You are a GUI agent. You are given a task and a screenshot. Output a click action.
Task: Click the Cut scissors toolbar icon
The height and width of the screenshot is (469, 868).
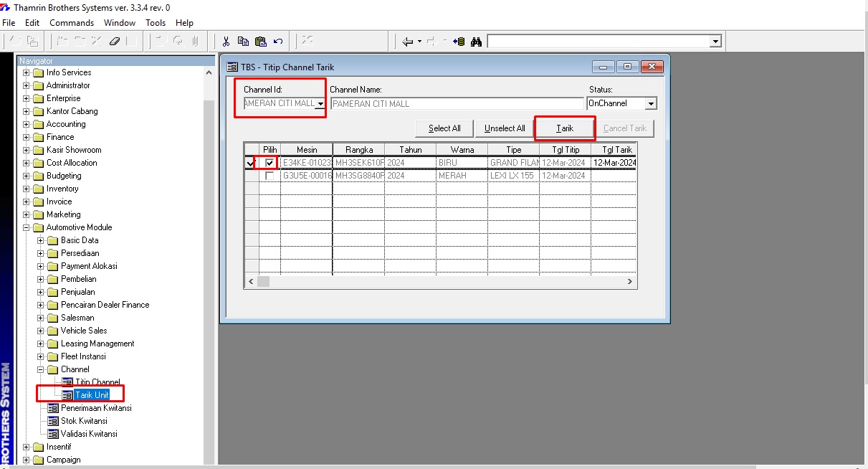pyautogui.click(x=226, y=42)
